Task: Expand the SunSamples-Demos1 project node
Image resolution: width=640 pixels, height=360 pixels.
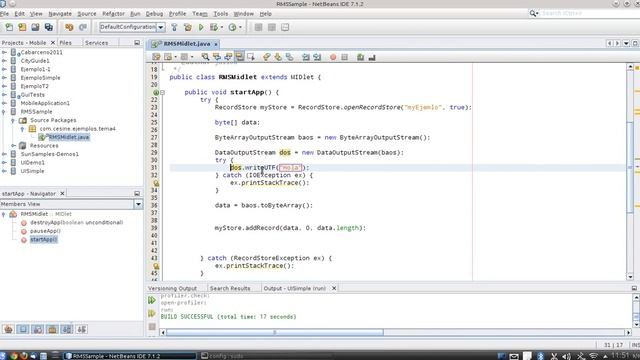Action: coord(4,154)
